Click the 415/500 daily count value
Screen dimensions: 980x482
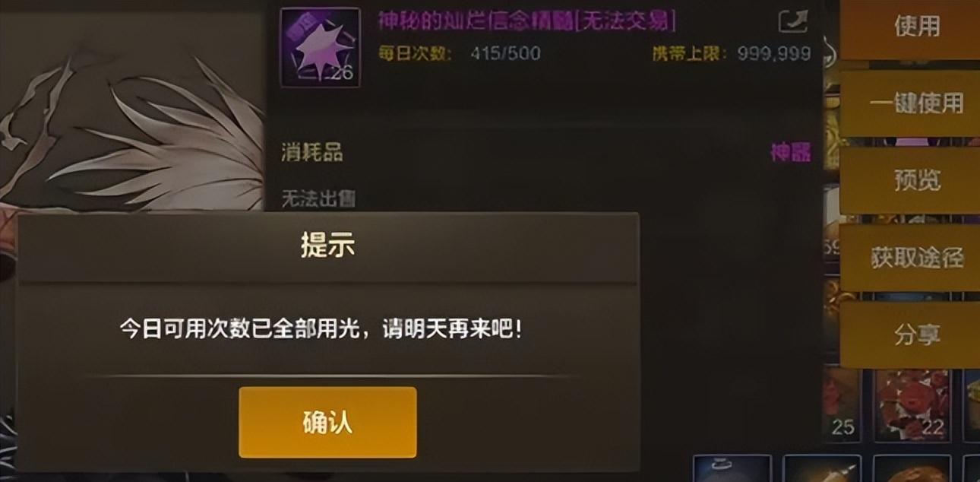[505, 54]
